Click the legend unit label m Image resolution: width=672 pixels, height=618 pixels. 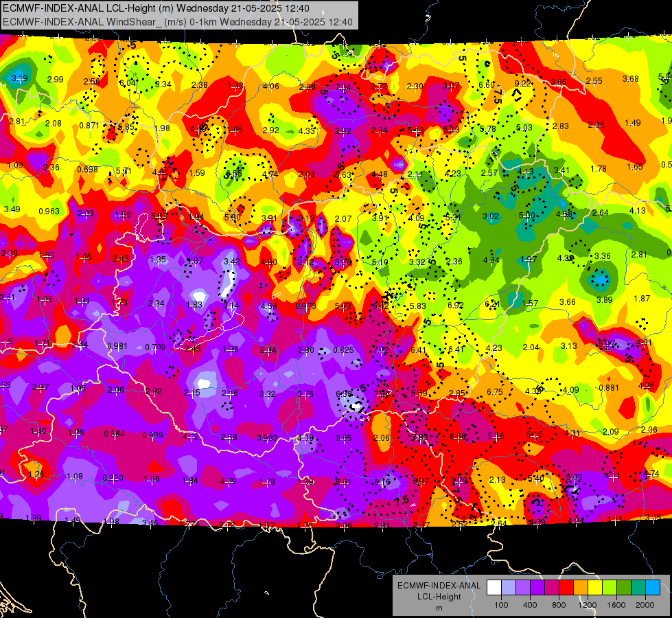point(439,608)
